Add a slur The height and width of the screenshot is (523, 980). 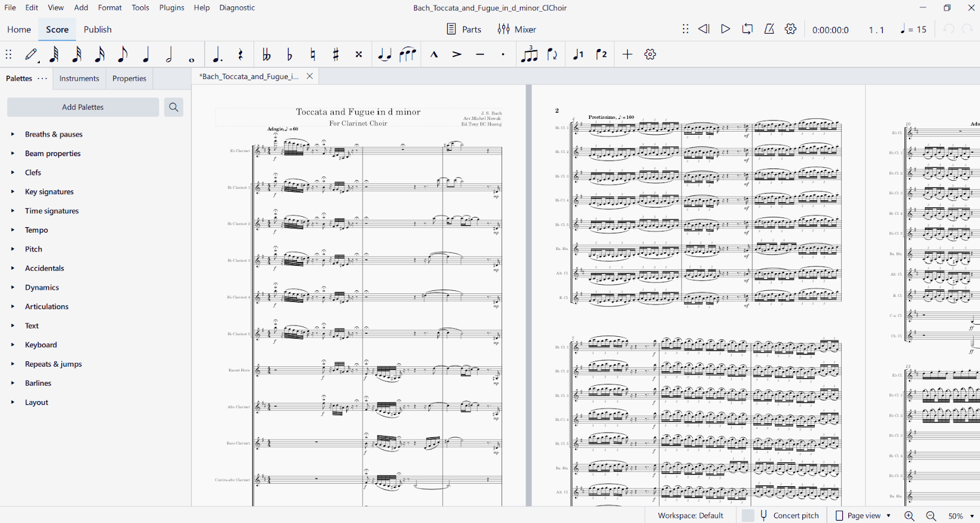point(408,55)
